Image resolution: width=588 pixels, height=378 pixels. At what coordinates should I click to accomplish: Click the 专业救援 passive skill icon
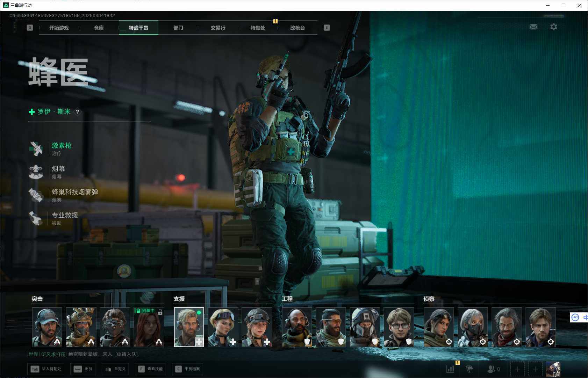coord(36,218)
